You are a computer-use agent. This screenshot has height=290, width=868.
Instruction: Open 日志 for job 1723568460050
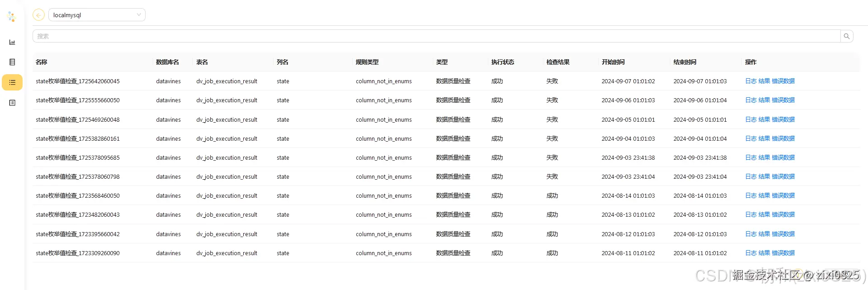click(751, 195)
